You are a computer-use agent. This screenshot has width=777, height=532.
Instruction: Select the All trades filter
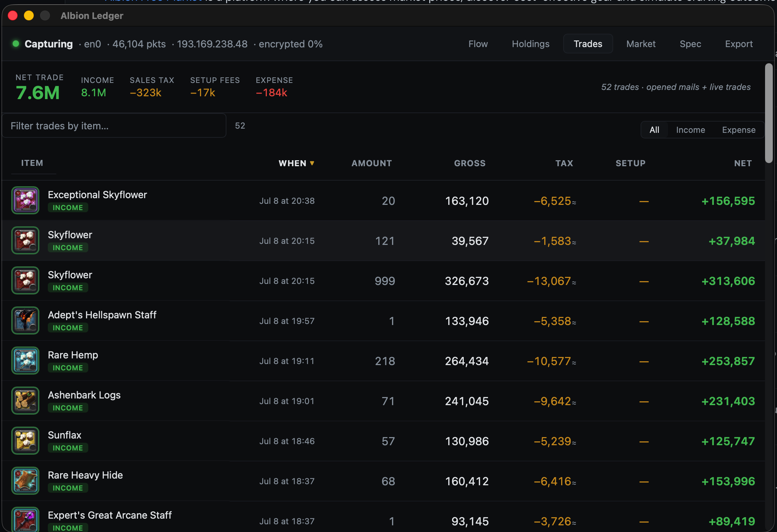pyautogui.click(x=654, y=130)
